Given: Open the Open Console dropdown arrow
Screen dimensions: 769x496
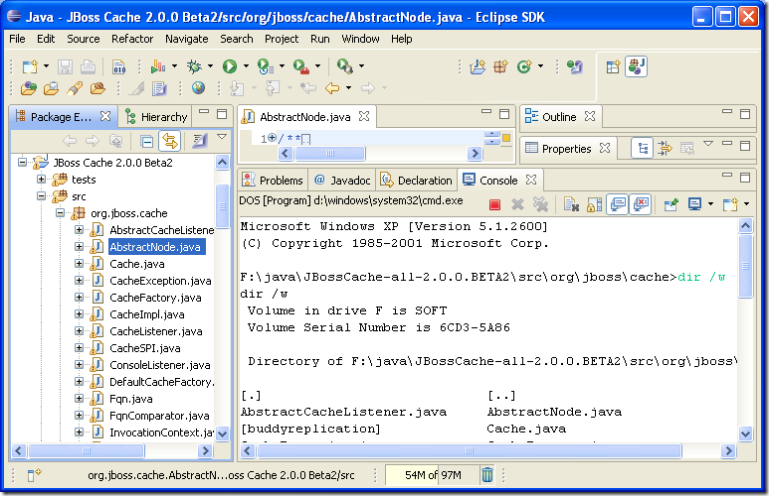Looking at the screenshot, I should [x=746, y=204].
